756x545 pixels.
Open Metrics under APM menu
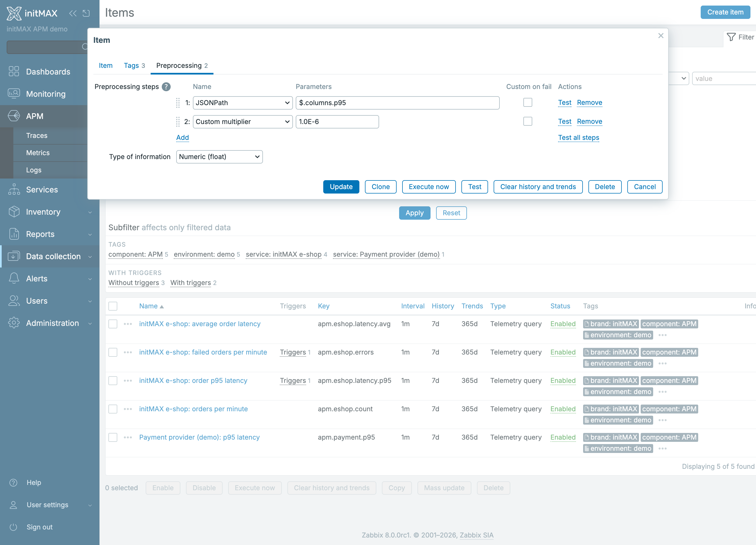click(x=38, y=153)
